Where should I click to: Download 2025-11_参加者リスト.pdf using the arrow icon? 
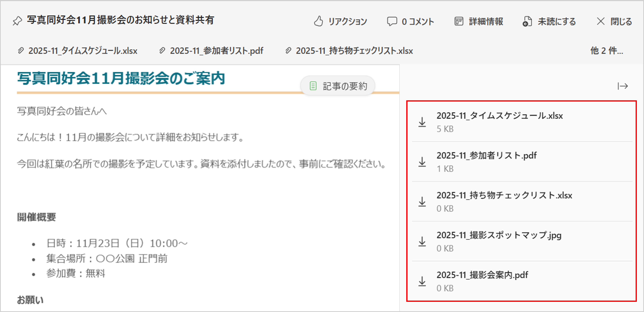(x=422, y=162)
